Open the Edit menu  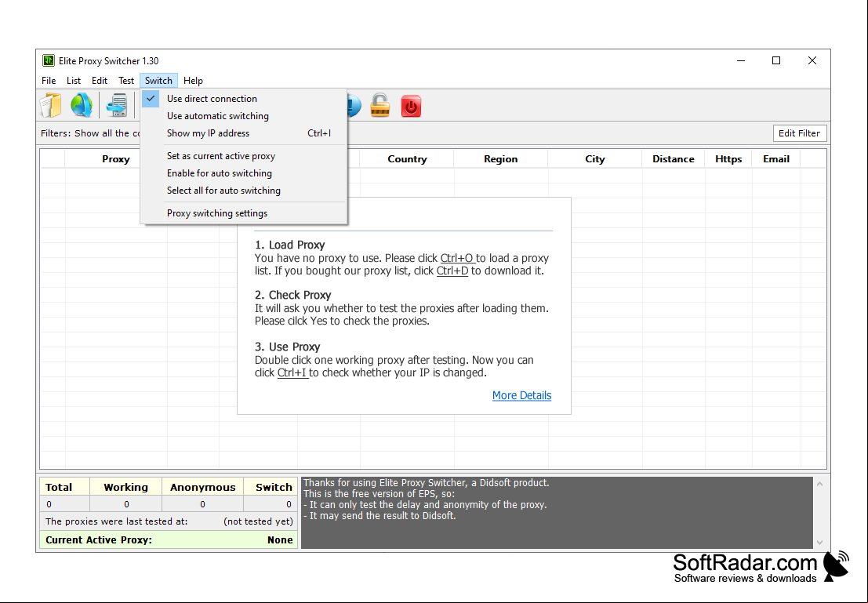100,80
